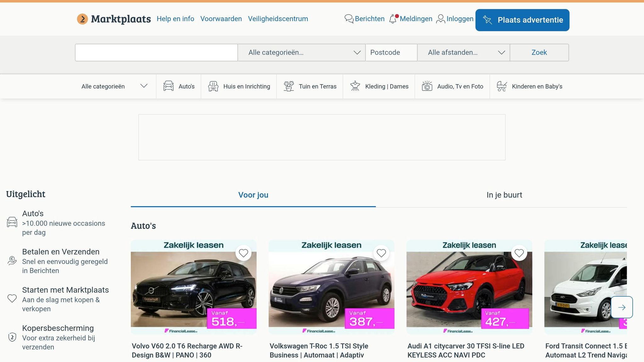The width and height of the screenshot is (644, 362).
Task: Click the heart icon beside Starten met Marktplaats
Action: tap(12, 299)
